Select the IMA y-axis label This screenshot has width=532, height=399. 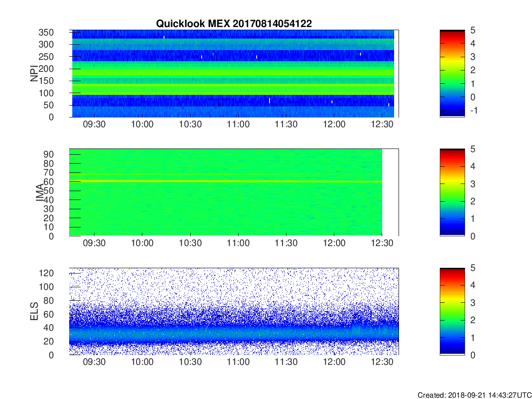(x=40, y=193)
